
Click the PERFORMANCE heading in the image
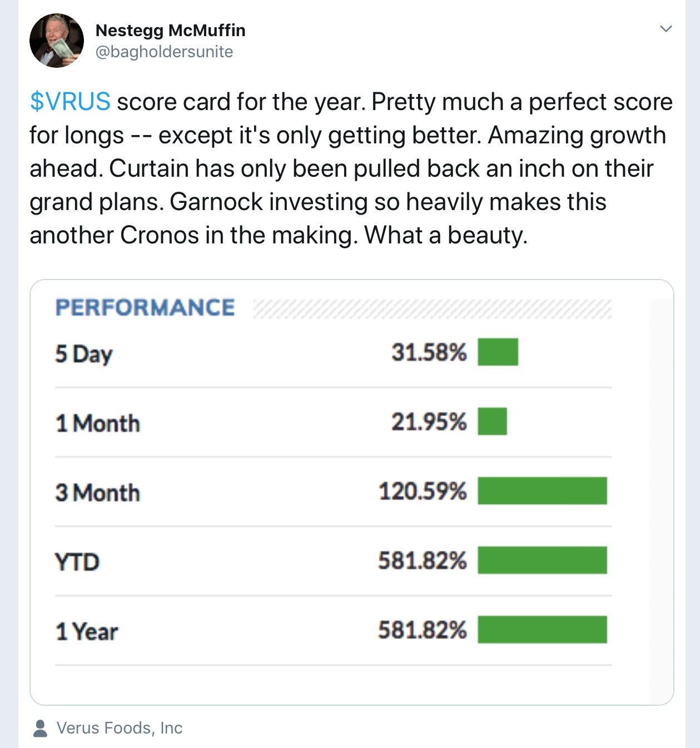pyautogui.click(x=145, y=307)
